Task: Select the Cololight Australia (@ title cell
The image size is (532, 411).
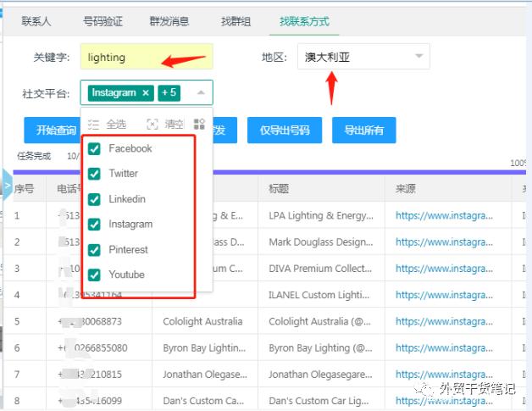Action: pyautogui.click(x=320, y=321)
